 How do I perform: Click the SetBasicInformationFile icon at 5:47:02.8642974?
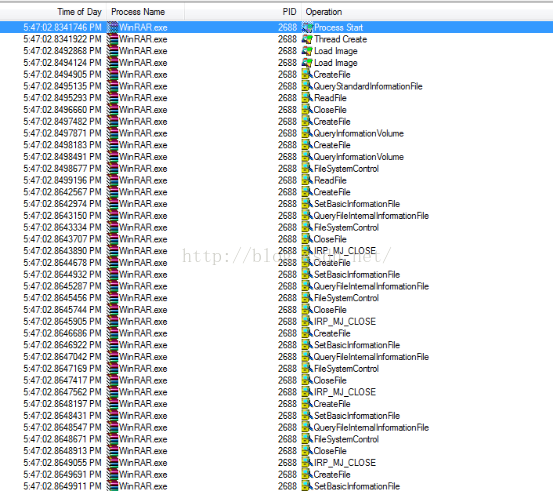307,204
